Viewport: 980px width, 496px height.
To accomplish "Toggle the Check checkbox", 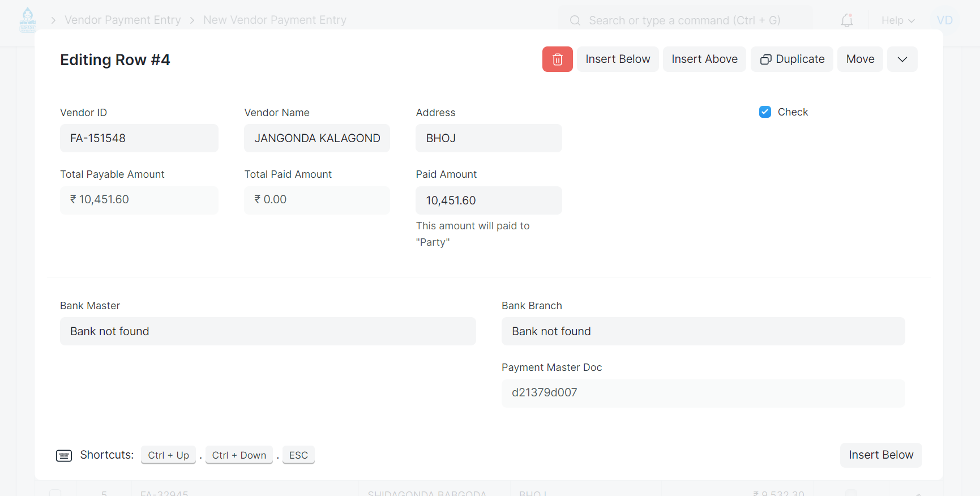I will click(x=765, y=112).
